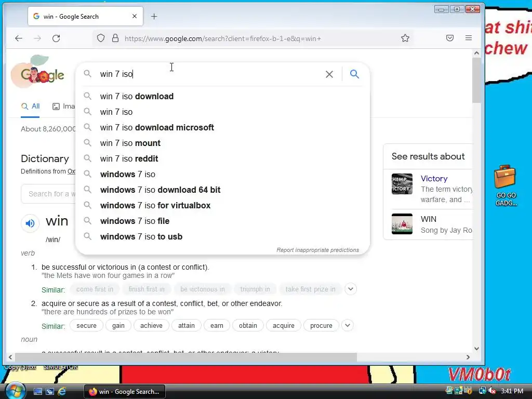Click the 'triumph in' chip

(255, 289)
